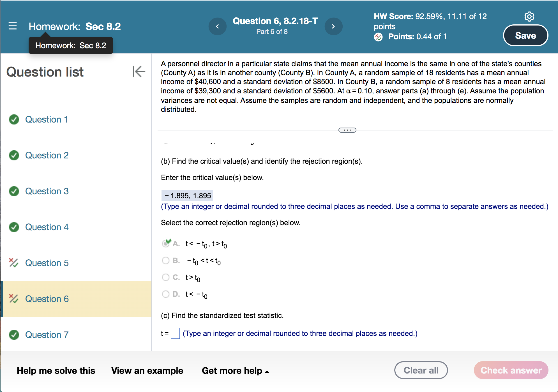Expand the collapsed problem divider ellipsis
Image resolution: width=558 pixels, height=392 pixels.
347,130
